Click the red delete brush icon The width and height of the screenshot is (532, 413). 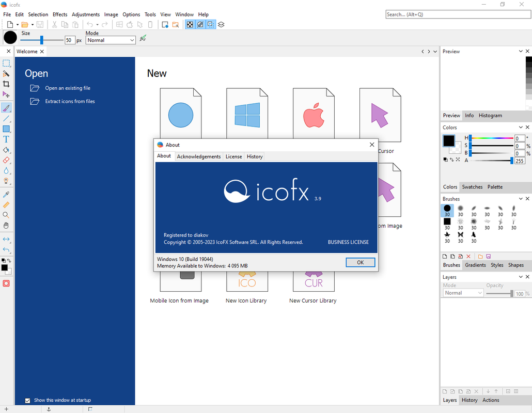tap(468, 257)
